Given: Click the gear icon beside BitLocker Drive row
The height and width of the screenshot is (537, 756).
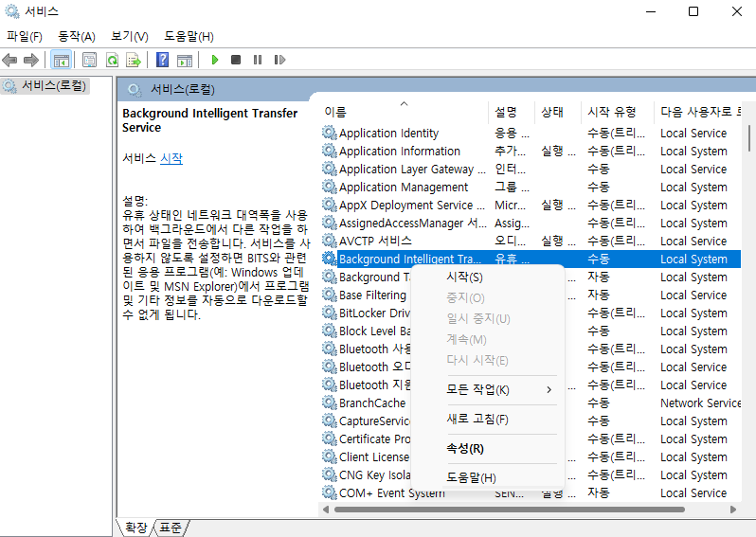Looking at the screenshot, I should [x=330, y=313].
